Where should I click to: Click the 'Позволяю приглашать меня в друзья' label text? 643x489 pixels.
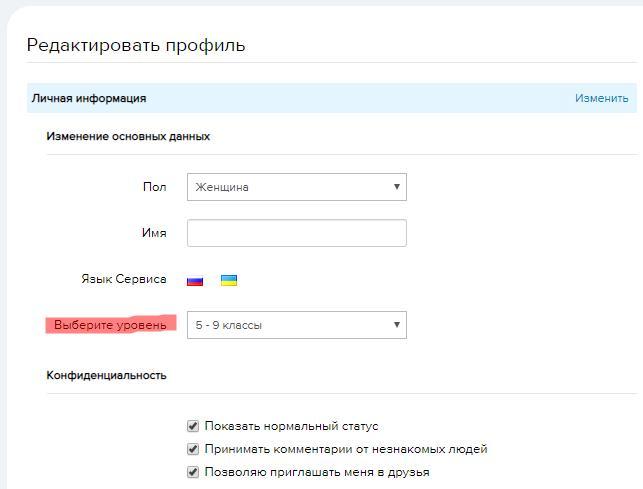click(x=316, y=472)
